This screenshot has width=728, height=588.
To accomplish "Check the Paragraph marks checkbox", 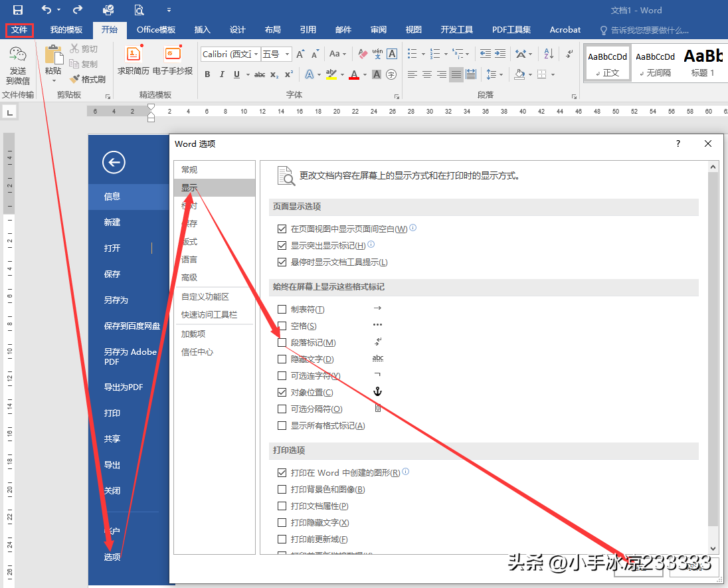I will (x=282, y=342).
